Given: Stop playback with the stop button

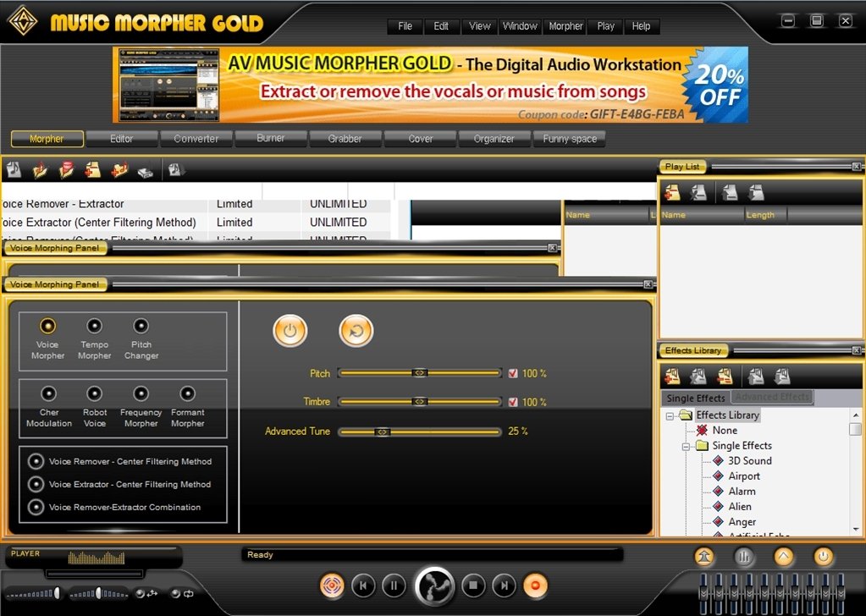Looking at the screenshot, I should click(473, 586).
